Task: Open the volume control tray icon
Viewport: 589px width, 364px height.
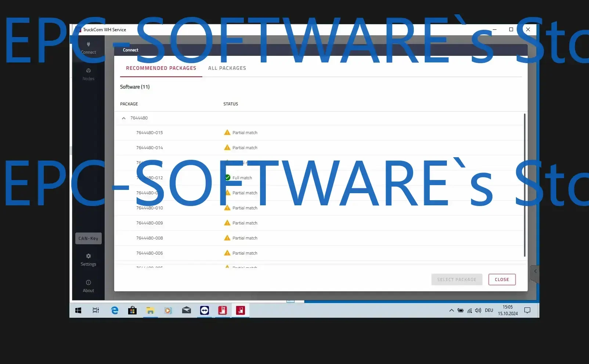Action: 478,310
